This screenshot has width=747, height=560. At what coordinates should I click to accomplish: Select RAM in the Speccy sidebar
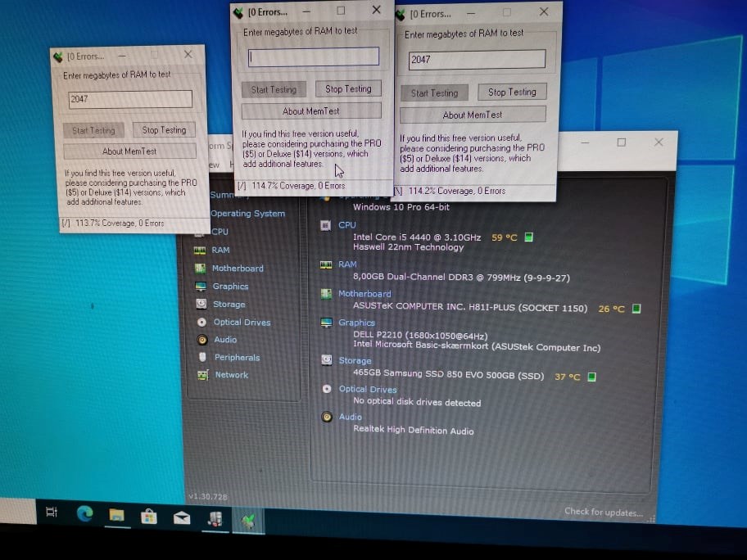coord(220,250)
